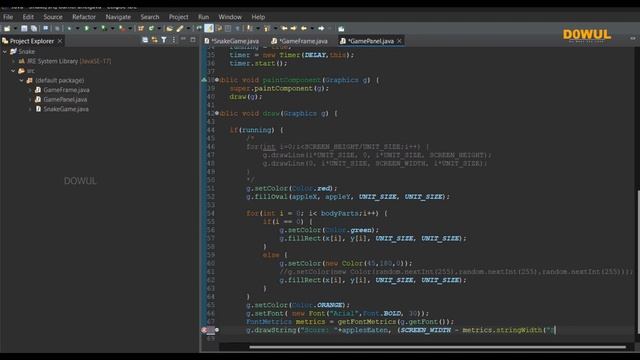The width and height of the screenshot is (640, 360).
Task: Open the Run configurations dropdown arrow
Action: (x=95, y=28)
